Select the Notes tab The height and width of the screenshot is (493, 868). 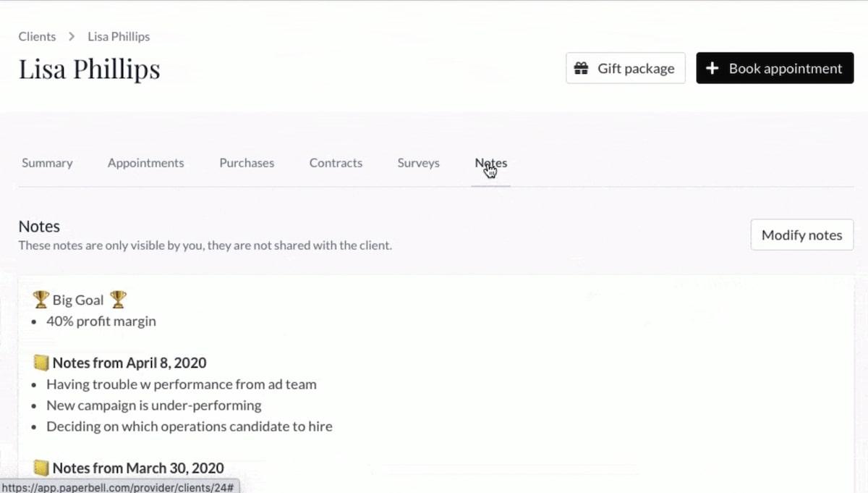491,164
